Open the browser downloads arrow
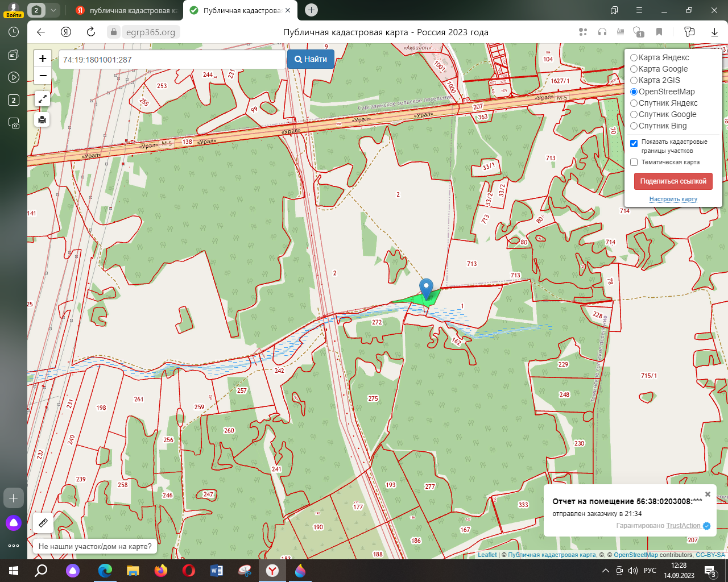 click(715, 32)
